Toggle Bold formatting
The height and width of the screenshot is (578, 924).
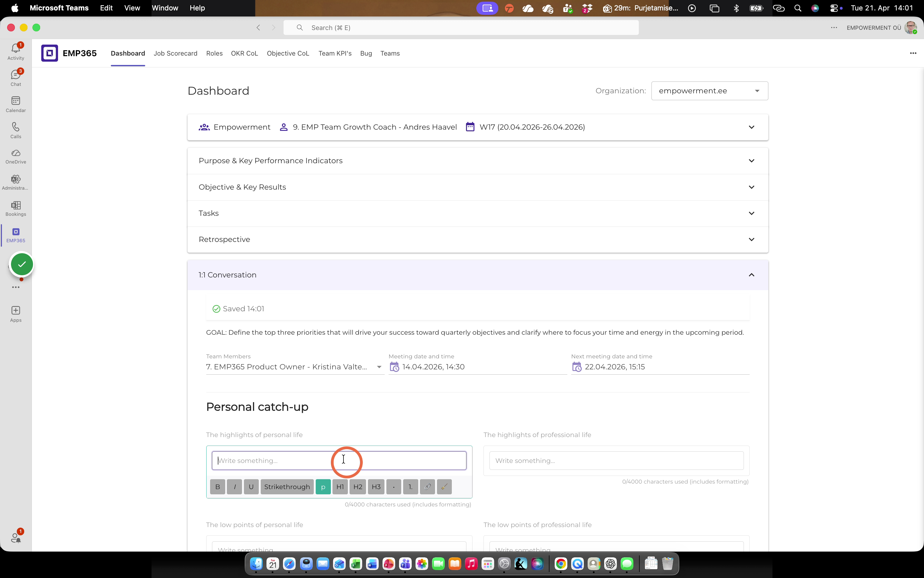[218, 487]
